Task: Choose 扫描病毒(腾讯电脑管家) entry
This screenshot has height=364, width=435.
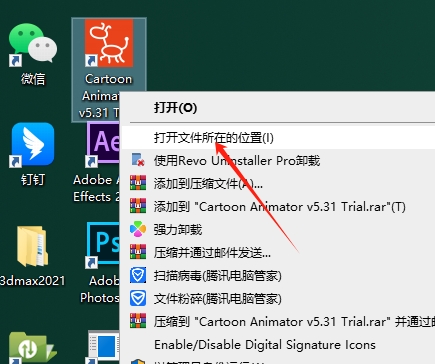Action: (277, 276)
